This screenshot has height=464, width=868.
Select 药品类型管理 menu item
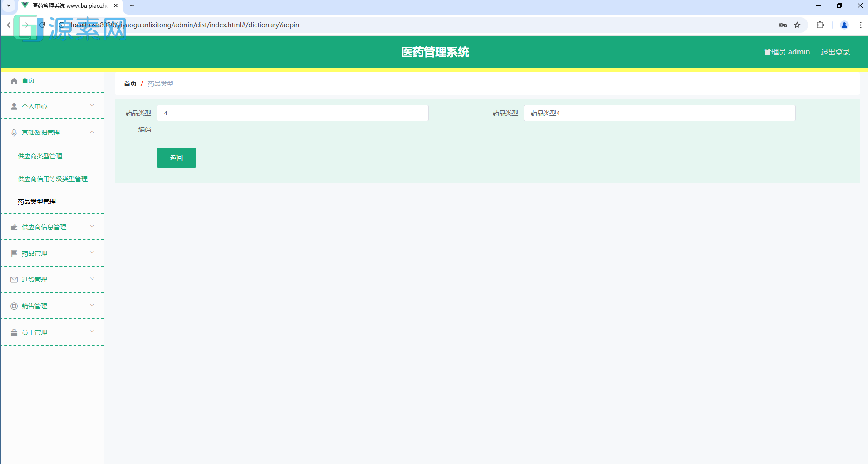point(36,201)
